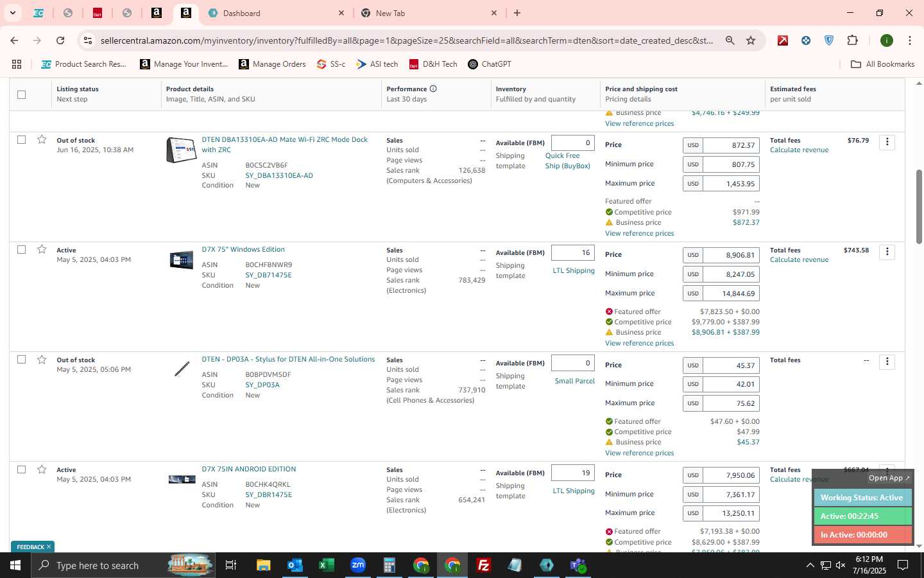
Task: Open the Adobe Acrobat extension icon
Action: click(783, 40)
